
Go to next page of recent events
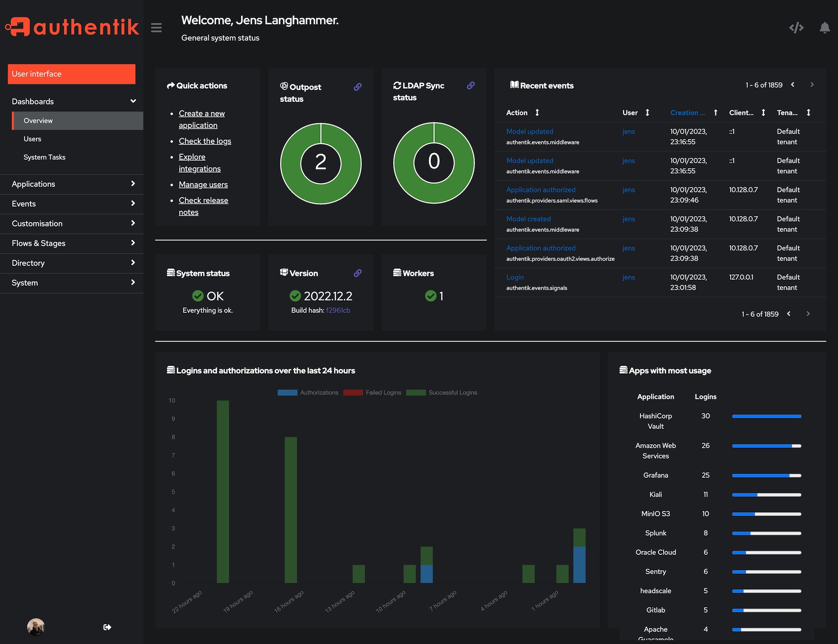click(812, 85)
